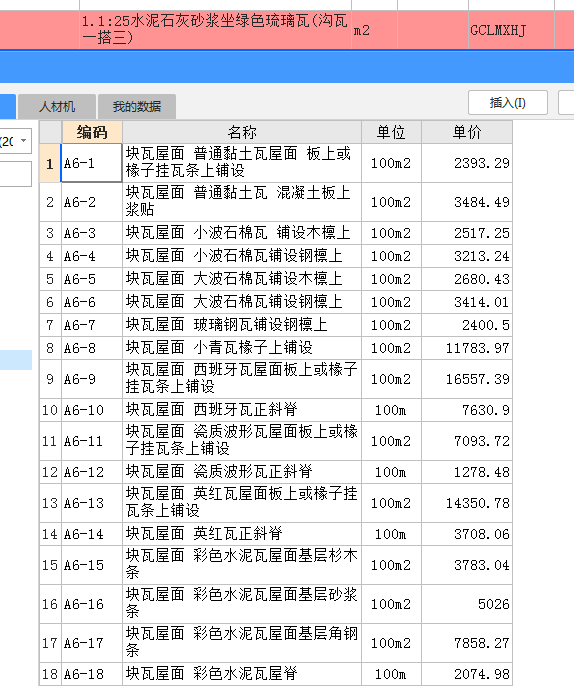Click 100m unit for A6-10
Screen dimensions: 574x686
(391, 410)
